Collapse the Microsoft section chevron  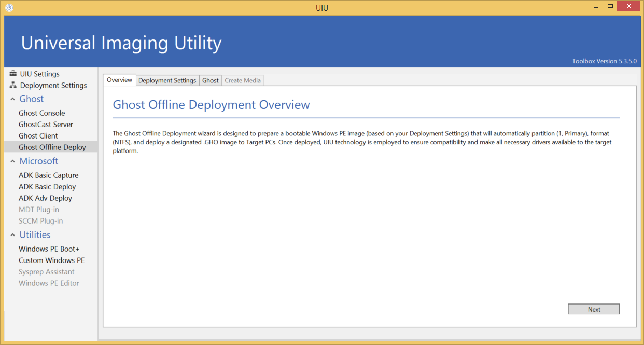[12, 161]
